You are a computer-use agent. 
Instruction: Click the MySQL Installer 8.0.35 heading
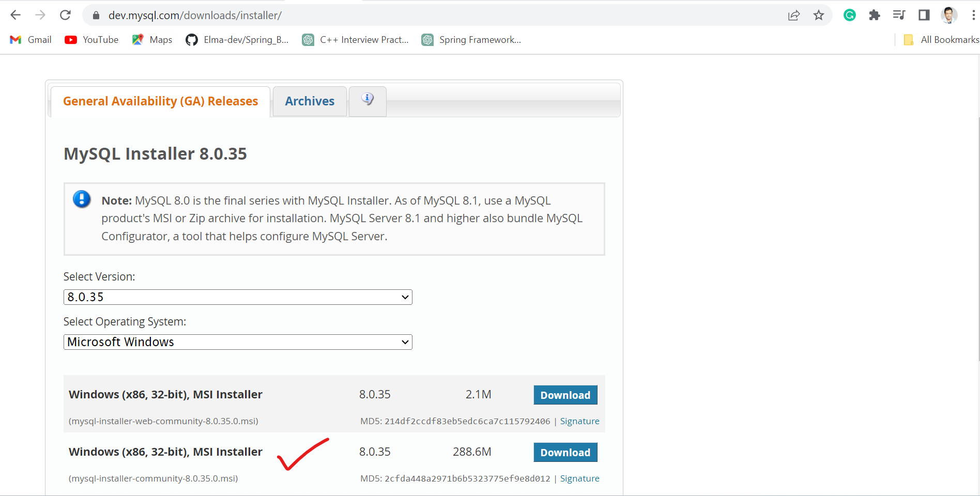click(x=155, y=154)
